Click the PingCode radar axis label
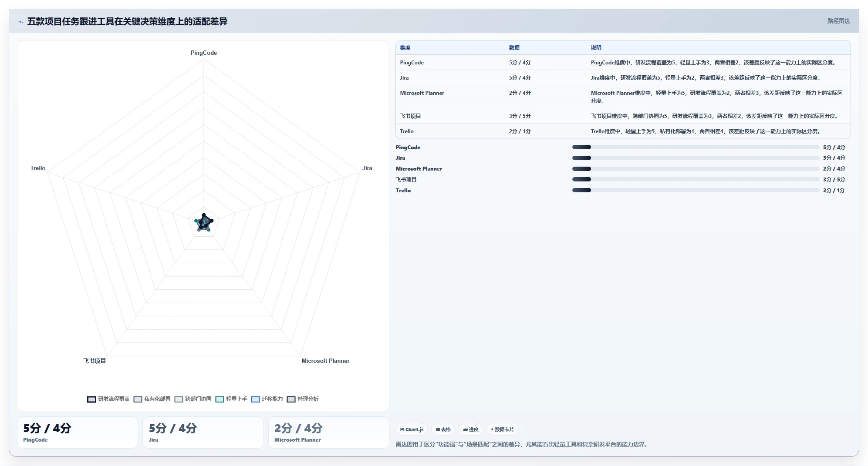 [x=203, y=53]
